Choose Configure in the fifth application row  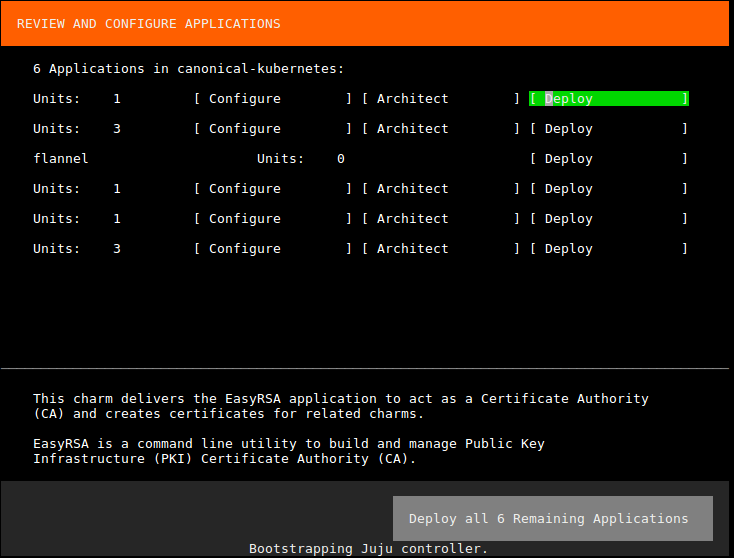click(x=273, y=219)
